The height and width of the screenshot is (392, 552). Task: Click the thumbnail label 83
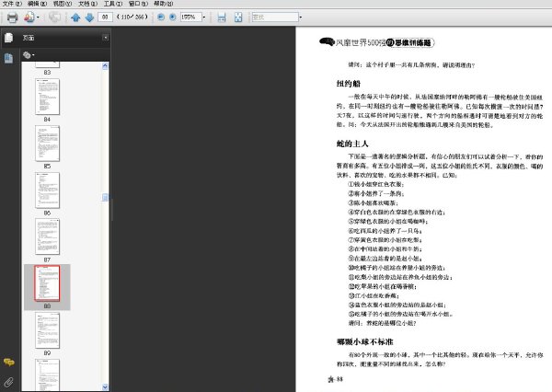(47, 72)
